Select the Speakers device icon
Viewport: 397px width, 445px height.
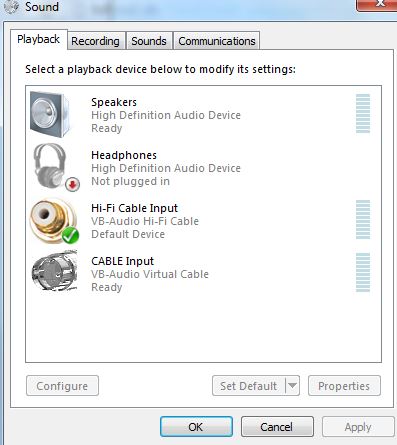click(x=50, y=114)
